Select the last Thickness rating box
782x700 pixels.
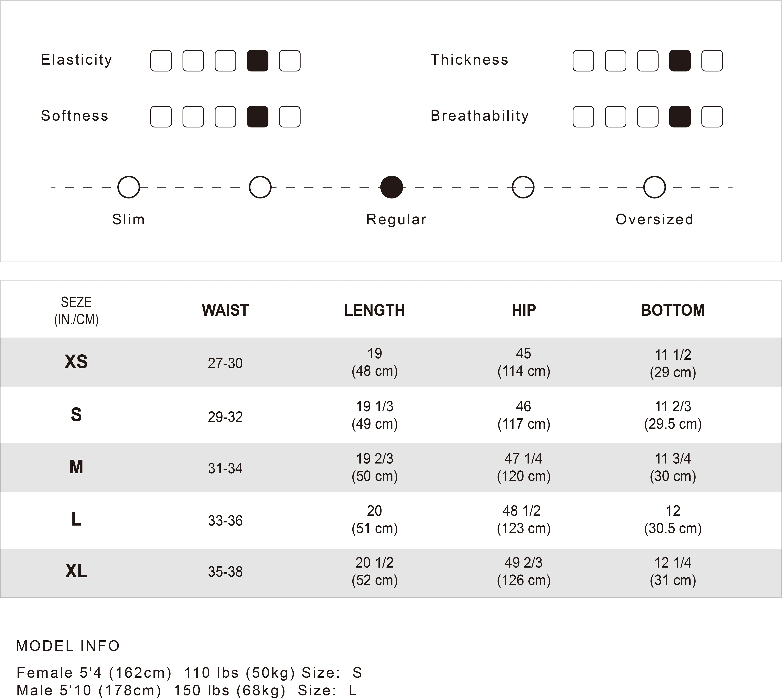pos(712,61)
